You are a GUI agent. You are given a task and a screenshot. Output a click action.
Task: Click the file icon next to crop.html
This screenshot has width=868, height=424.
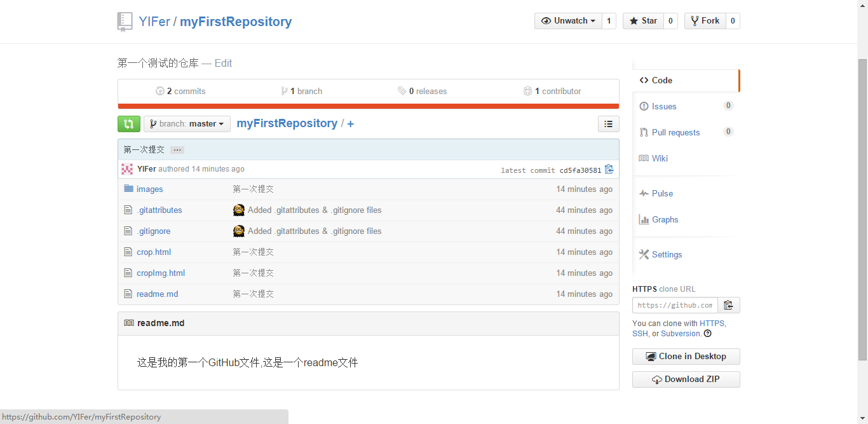coord(128,252)
